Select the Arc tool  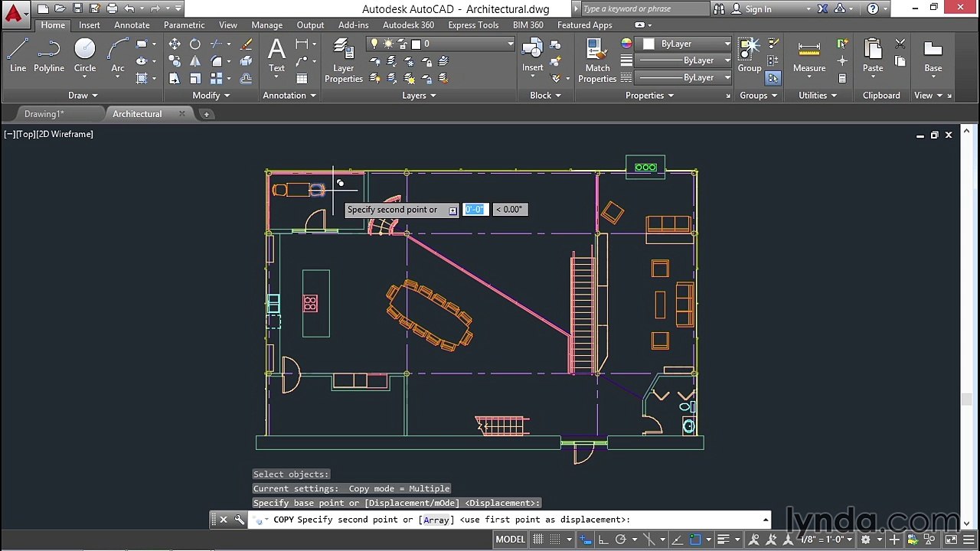pyautogui.click(x=118, y=56)
